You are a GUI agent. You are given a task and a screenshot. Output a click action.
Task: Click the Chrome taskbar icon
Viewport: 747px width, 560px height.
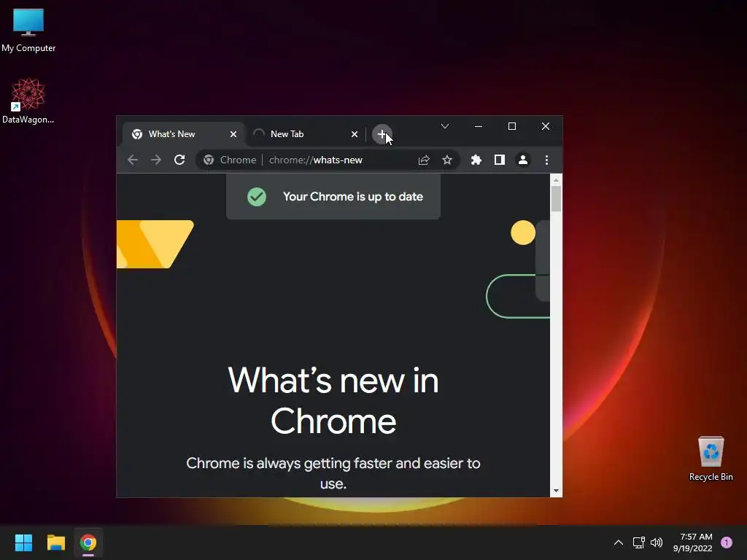click(88, 542)
